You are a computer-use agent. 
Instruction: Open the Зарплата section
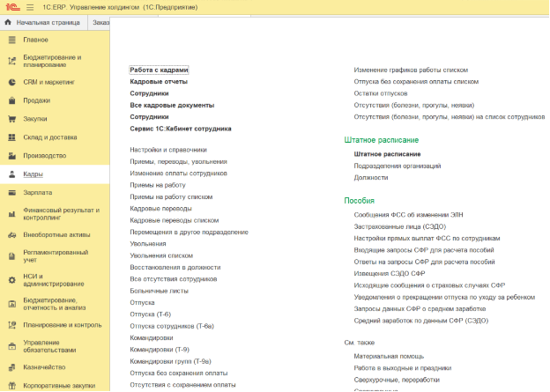(38, 193)
